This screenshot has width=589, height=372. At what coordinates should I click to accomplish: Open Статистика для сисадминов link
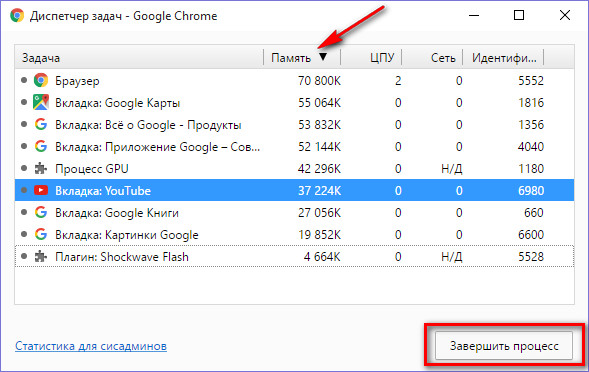click(x=91, y=346)
